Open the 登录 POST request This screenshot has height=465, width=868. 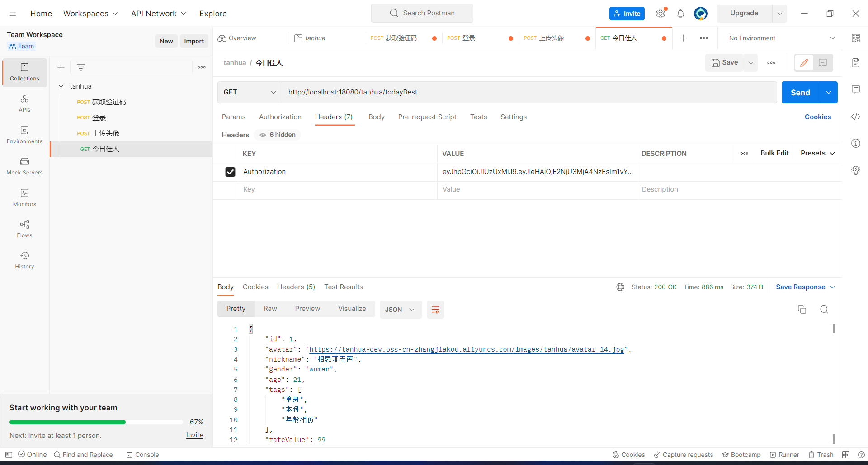tap(131, 117)
